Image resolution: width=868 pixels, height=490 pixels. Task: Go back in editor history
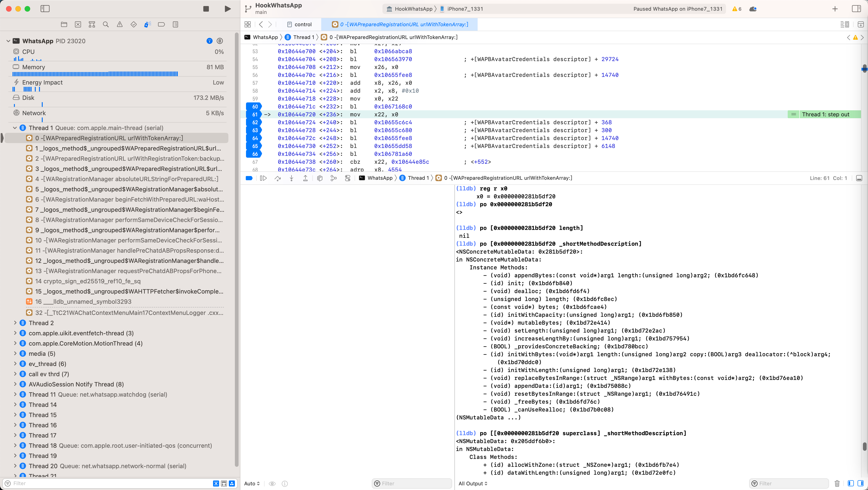[x=261, y=24]
